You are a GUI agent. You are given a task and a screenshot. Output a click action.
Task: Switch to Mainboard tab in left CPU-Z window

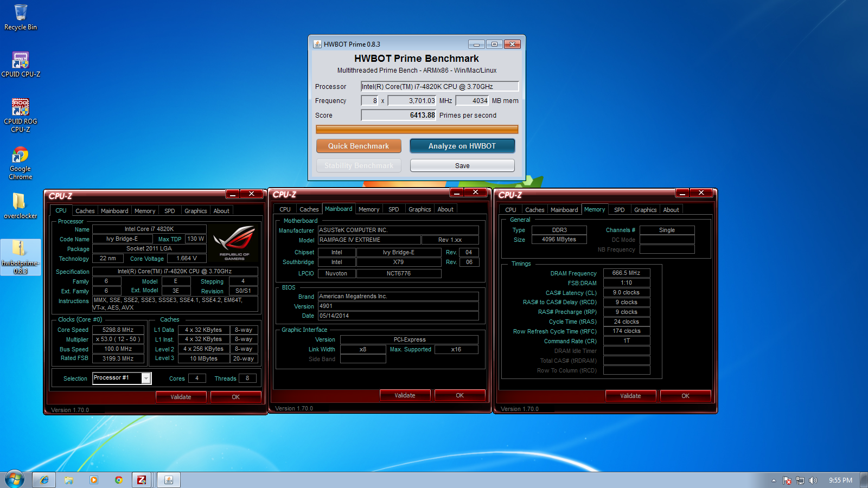click(114, 211)
